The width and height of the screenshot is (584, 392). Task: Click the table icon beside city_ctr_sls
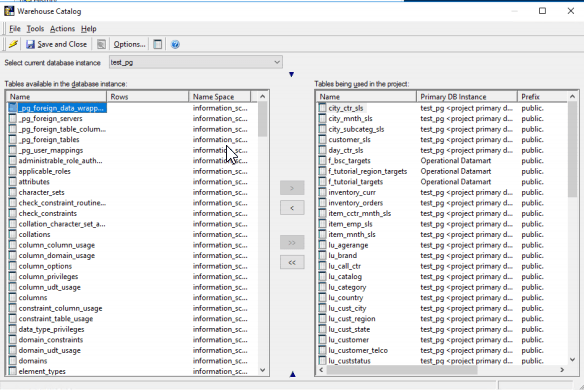pos(323,108)
